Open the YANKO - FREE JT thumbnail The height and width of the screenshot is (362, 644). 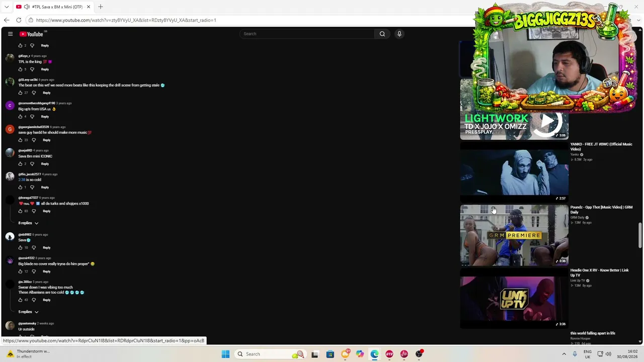coord(514,172)
